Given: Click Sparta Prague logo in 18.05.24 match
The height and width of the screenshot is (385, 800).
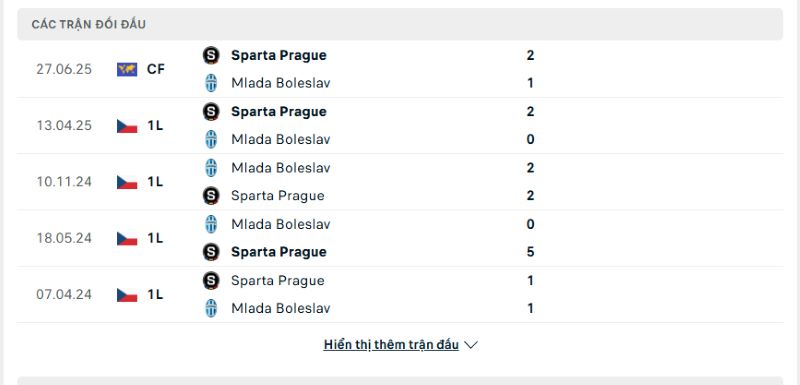Looking at the screenshot, I should point(211,252).
